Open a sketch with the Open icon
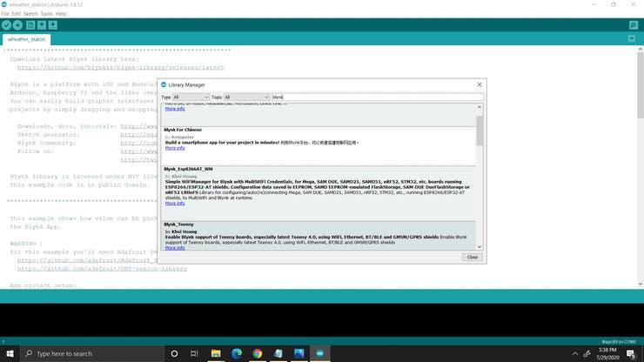 click(42, 25)
